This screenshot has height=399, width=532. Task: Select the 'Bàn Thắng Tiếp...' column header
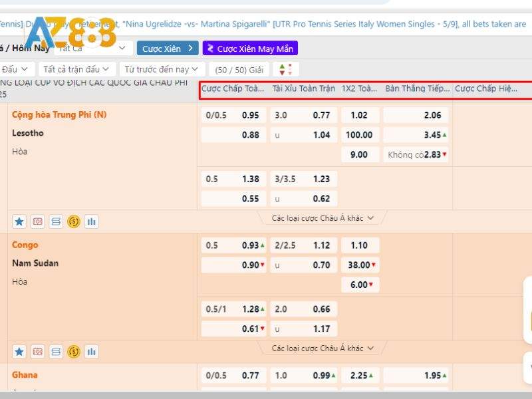click(417, 88)
